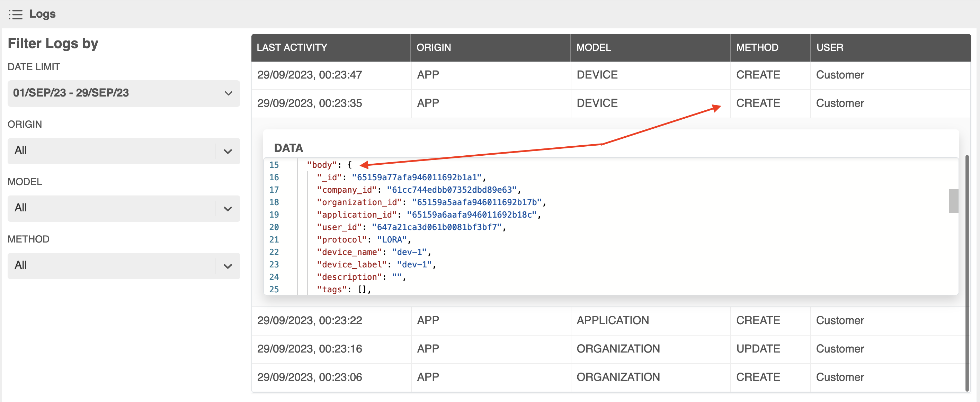Click the Method filter 'All' field
Viewport: 980px width, 402px height.
coord(124,266)
